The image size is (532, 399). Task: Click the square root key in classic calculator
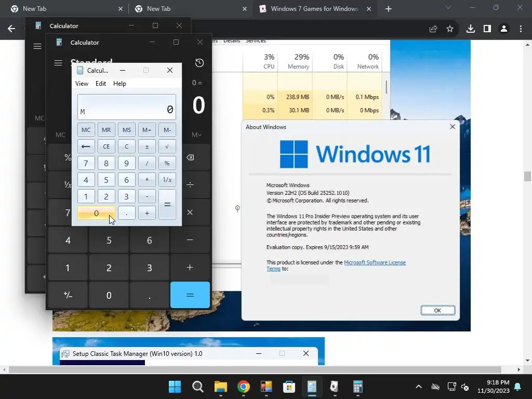[167, 147]
